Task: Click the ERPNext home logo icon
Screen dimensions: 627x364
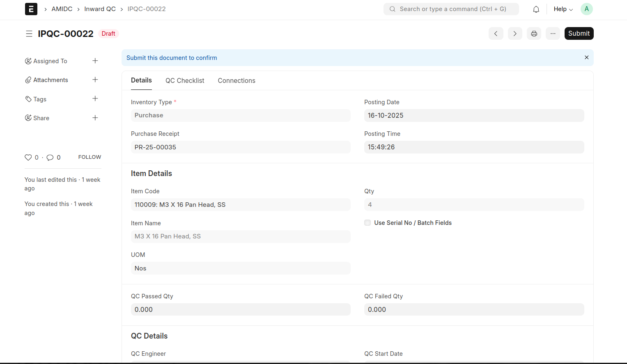Action: 31,9
